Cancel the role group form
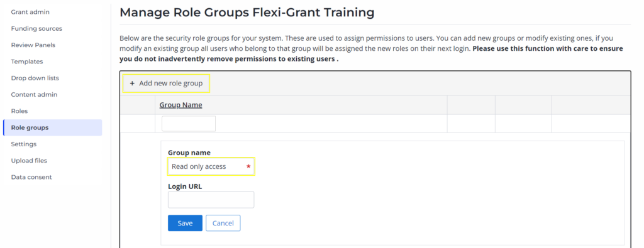Screen dimensions: 644x248 point(223,223)
